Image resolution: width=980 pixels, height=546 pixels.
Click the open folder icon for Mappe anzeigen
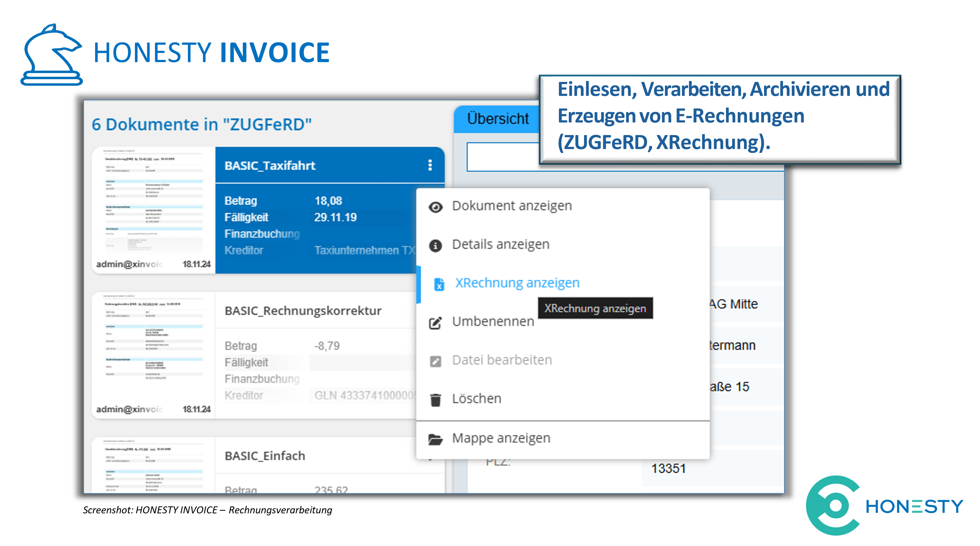[x=435, y=439]
